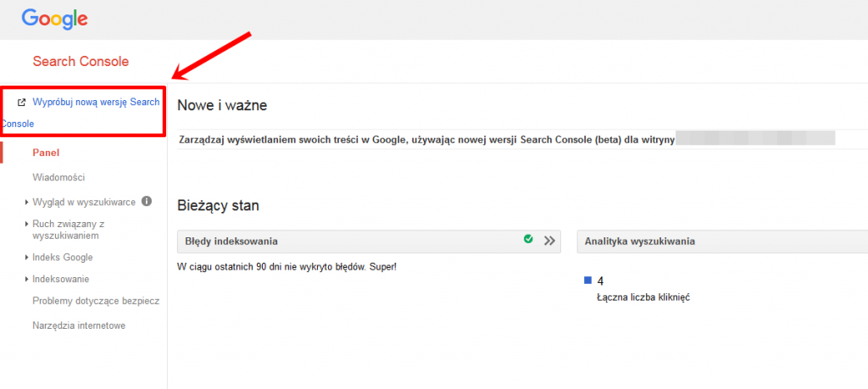The height and width of the screenshot is (389, 868).
Task: Open 'Wygląd w wyszukiwarce' section
Action: pos(84,203)
